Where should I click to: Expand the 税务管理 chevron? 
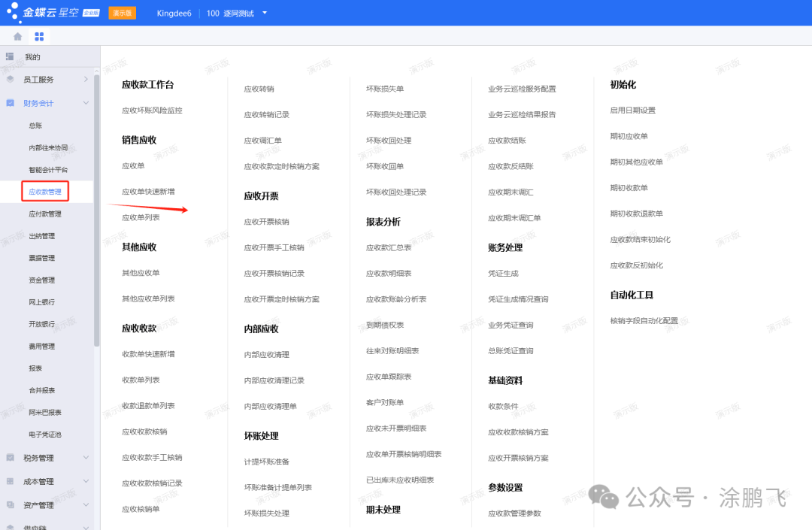[86, 458]
